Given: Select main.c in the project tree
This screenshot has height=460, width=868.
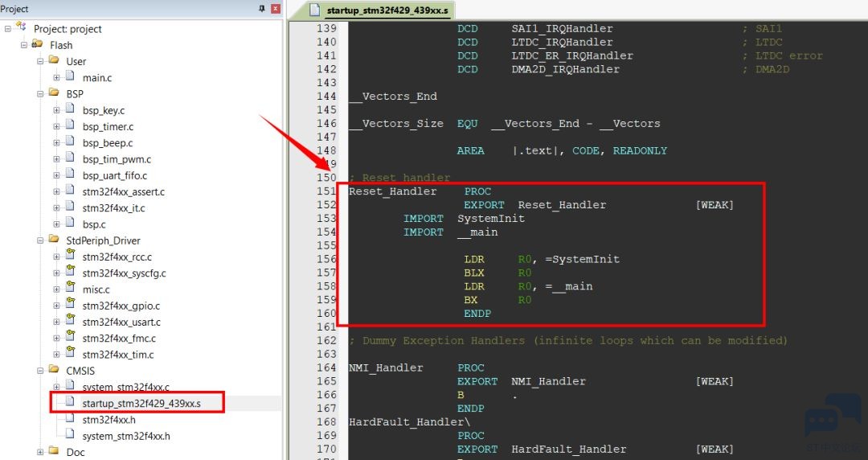Looking at the screenshot, I should point(97,77).
